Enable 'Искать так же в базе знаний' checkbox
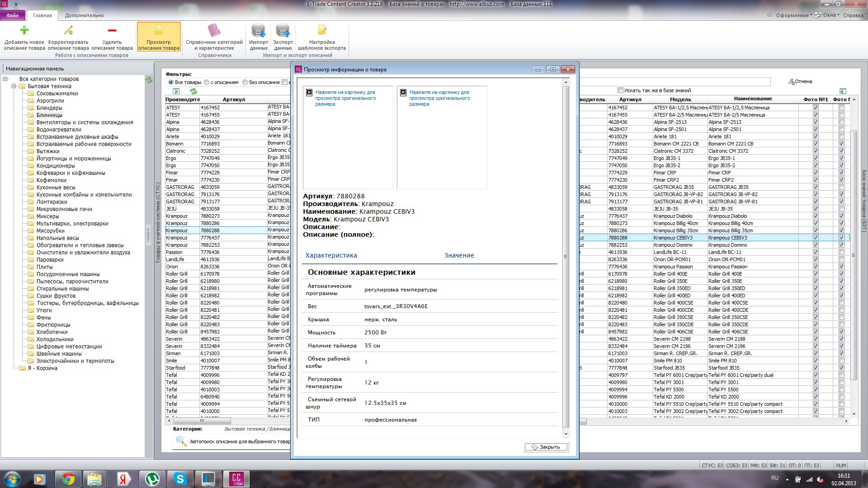Image resolution: width=868 pixels, height=488 pixels. coord(621,90)
